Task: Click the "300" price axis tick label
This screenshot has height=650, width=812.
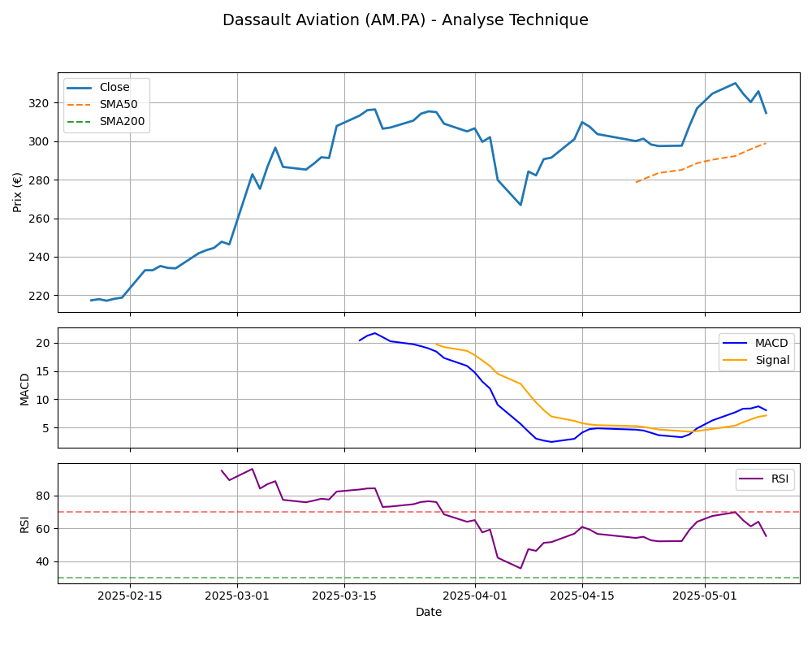Action: (x=40, y=142)
